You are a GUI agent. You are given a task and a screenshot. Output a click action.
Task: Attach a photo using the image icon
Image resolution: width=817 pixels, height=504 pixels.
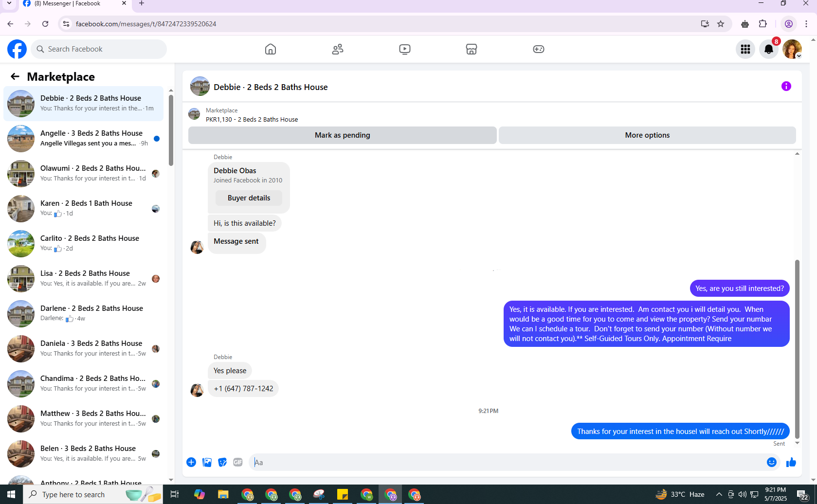pos(207,462)
